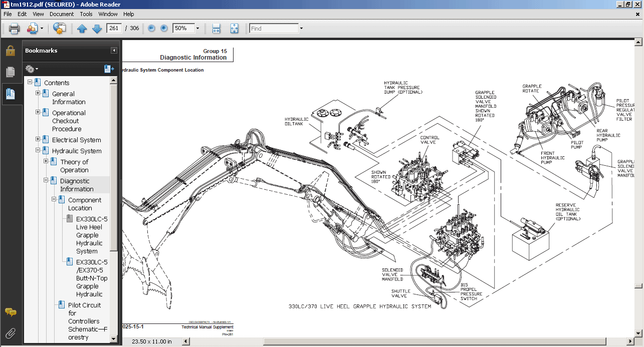The height and width of the screenshot is (347, 644).
Task: Open the Electrical System bookmark
Action: [x=76, y=140]
